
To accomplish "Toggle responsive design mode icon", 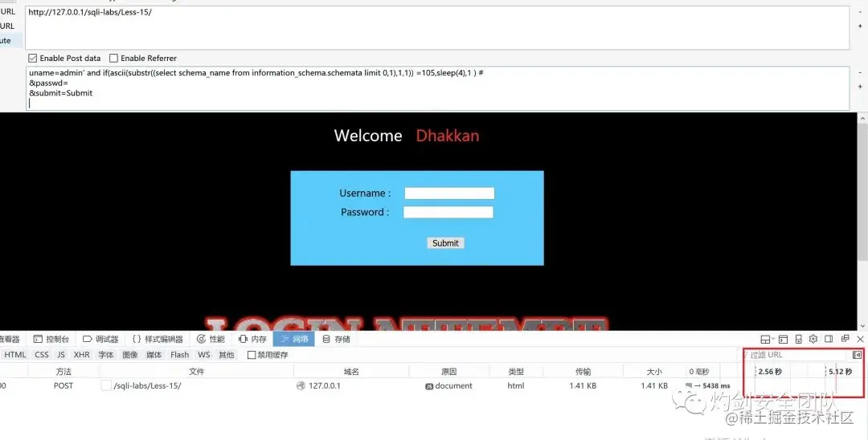I will tap(798, 339).
